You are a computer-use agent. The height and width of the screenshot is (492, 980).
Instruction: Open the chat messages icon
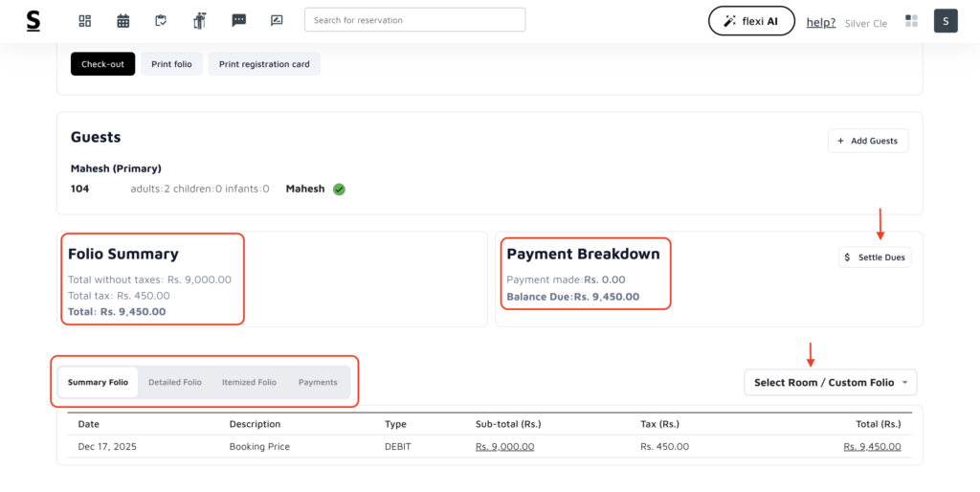(x=238, y=21)
